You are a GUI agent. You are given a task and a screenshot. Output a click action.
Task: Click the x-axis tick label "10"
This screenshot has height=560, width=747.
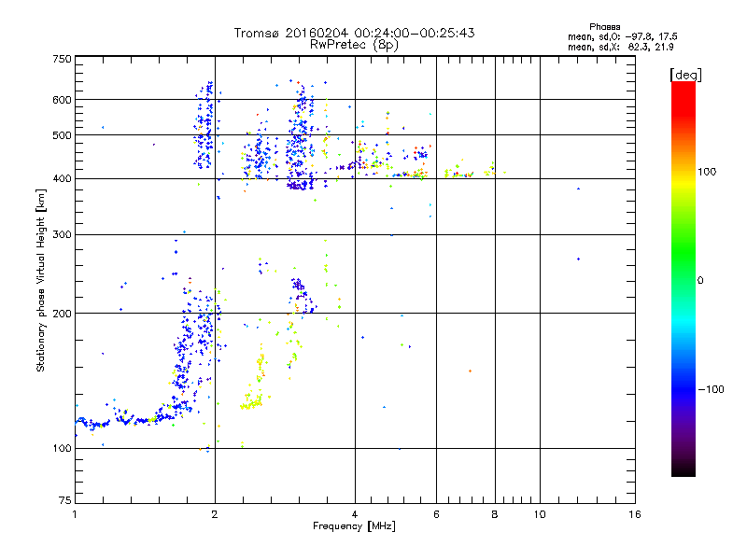click(x=540, y=514)
